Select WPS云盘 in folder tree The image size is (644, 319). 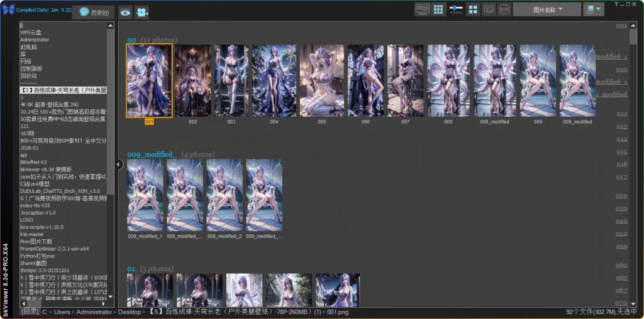point(31,33)
